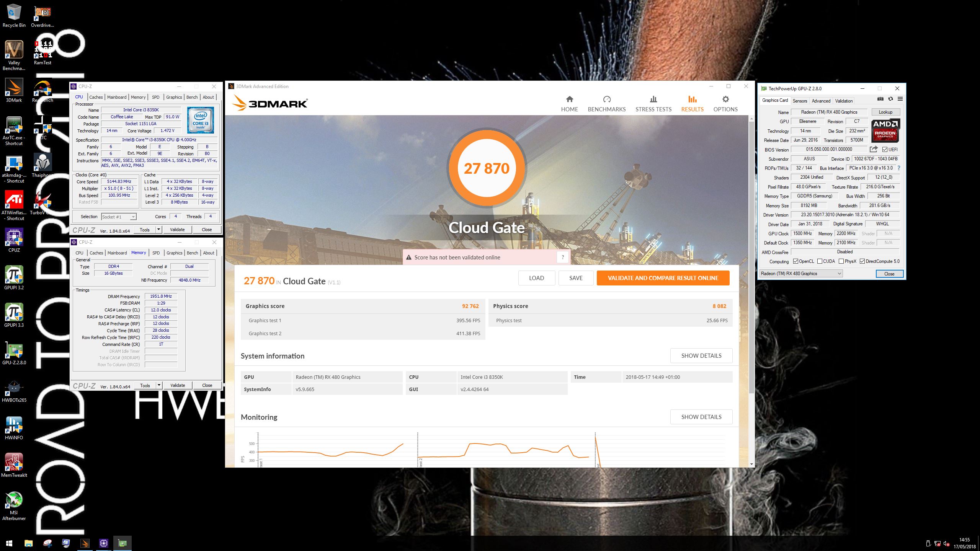Open the Valley Benchmark desktop icon
The width and height of the screenshot is (980, 551).
tap(14, 56)
